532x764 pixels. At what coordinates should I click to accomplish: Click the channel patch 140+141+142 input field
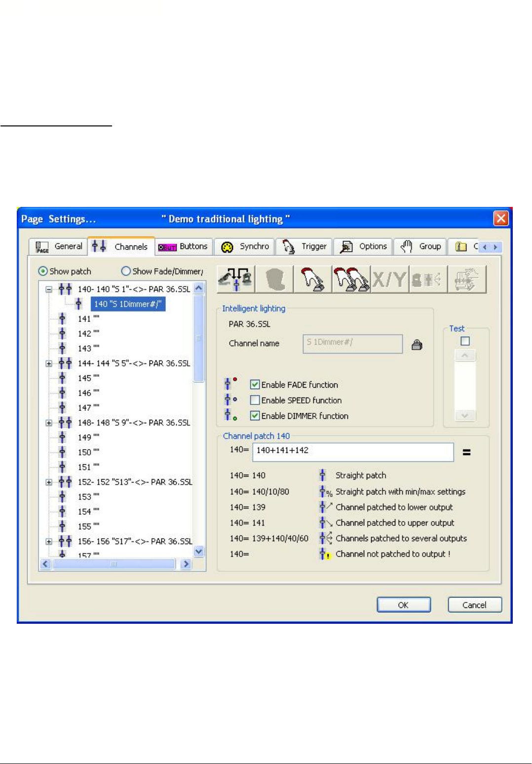[353, 452]
